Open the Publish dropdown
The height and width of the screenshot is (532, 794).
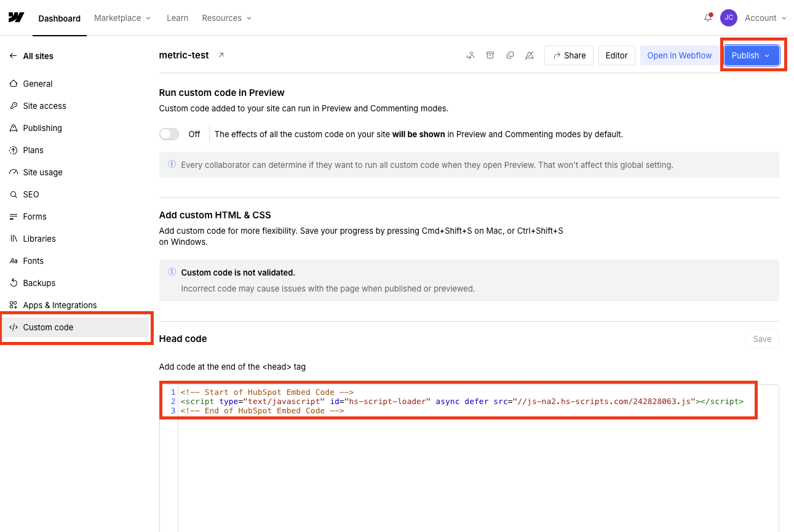point(752,55)
